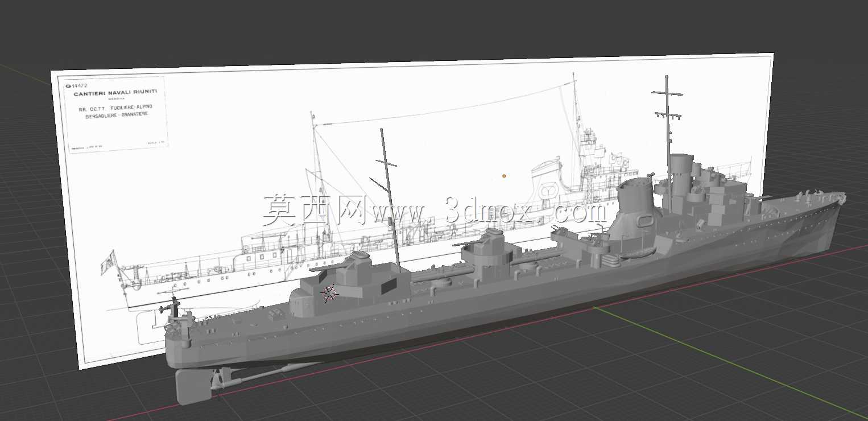Select the rudder beneath the ship's stern
Viewport: 868px width, 421px height.
193,387
